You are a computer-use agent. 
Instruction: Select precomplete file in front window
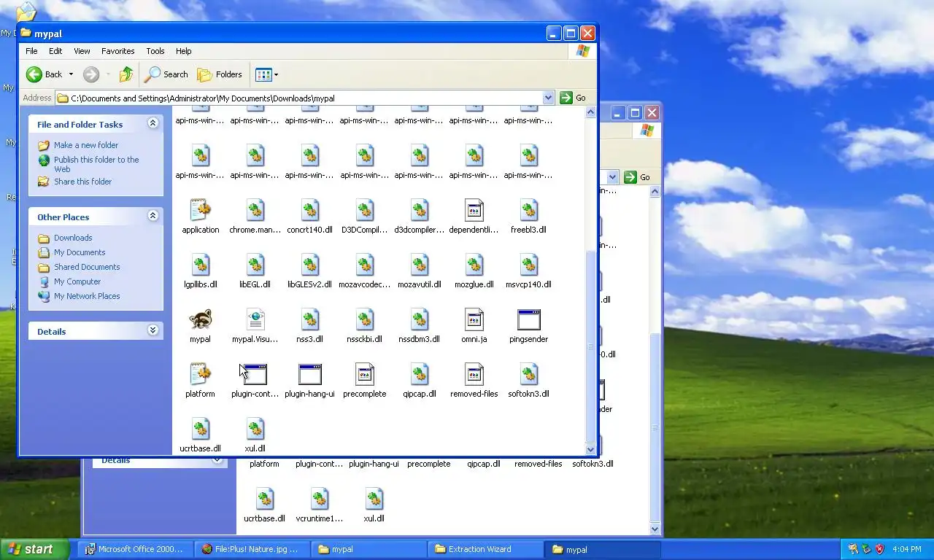[365, 374]
